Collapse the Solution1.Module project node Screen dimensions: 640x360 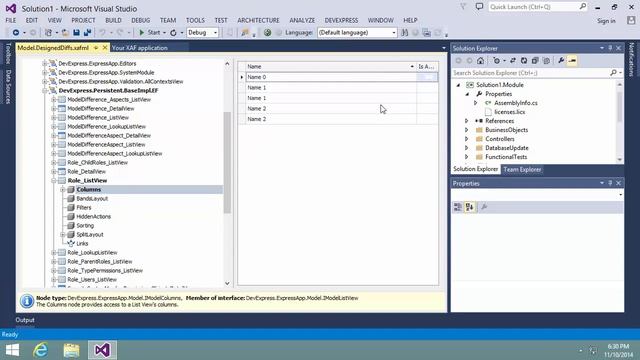click(x=458, y=85)
